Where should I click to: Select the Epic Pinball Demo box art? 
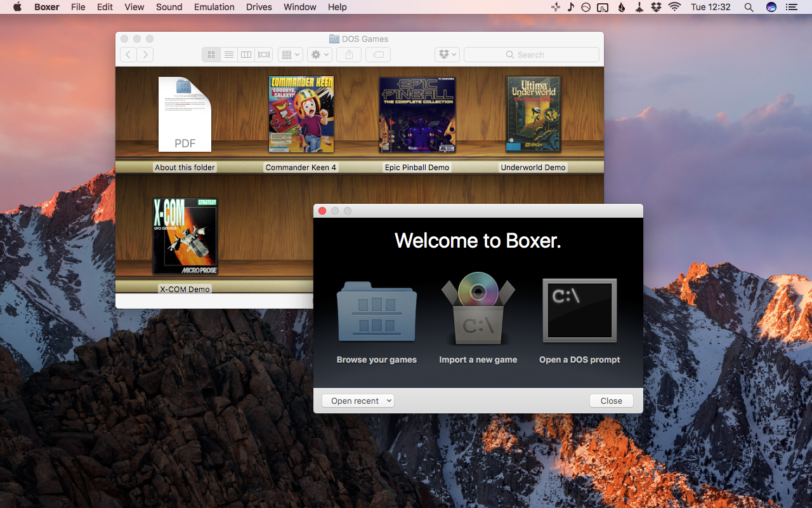417,115
